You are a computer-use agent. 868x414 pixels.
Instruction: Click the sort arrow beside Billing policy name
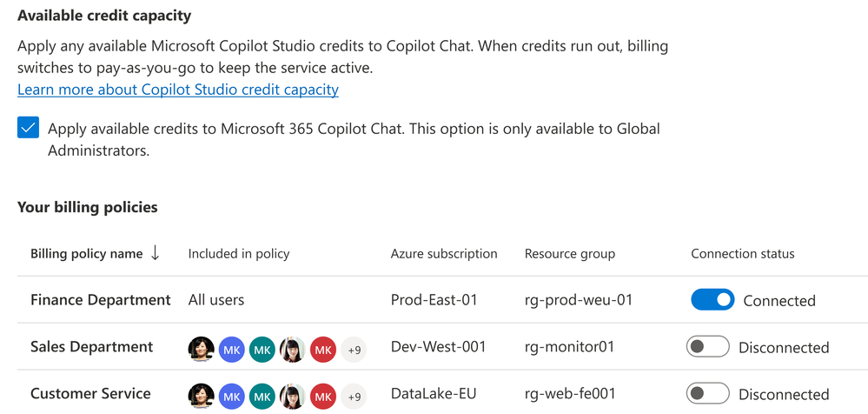click(156, 253)
